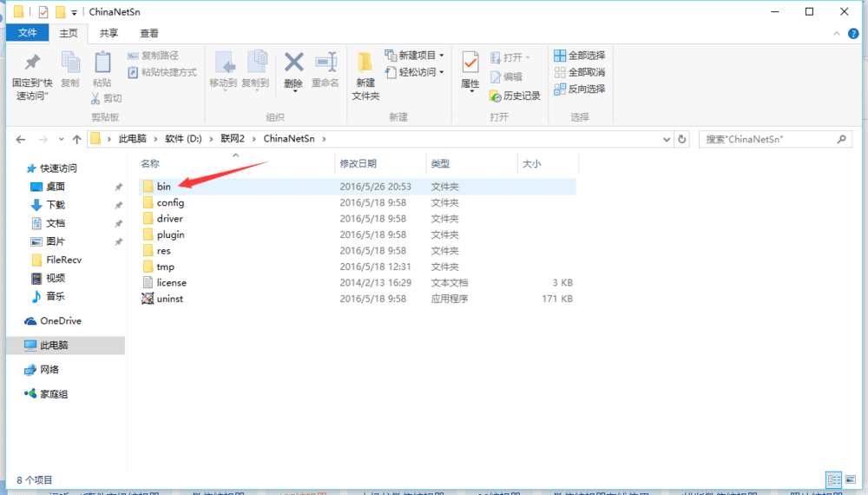Open the Move To (移动到) menu
The width and height of the screenshot is (868, 495).
click(x=224, y=70)
